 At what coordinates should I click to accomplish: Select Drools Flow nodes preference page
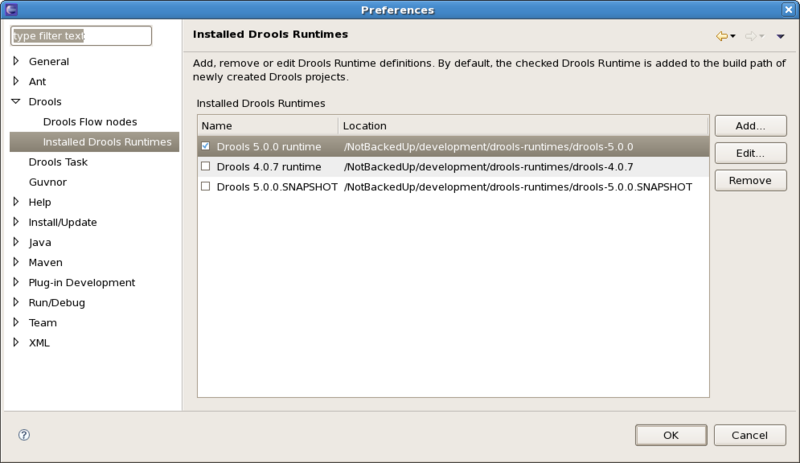90,121
